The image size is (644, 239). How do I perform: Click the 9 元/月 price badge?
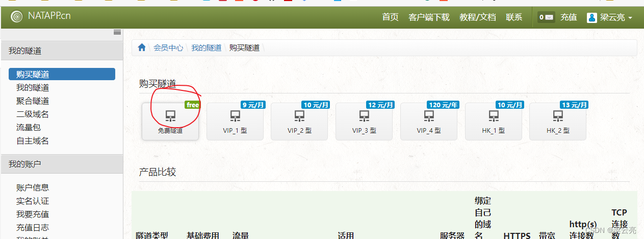tap(253, 105)
